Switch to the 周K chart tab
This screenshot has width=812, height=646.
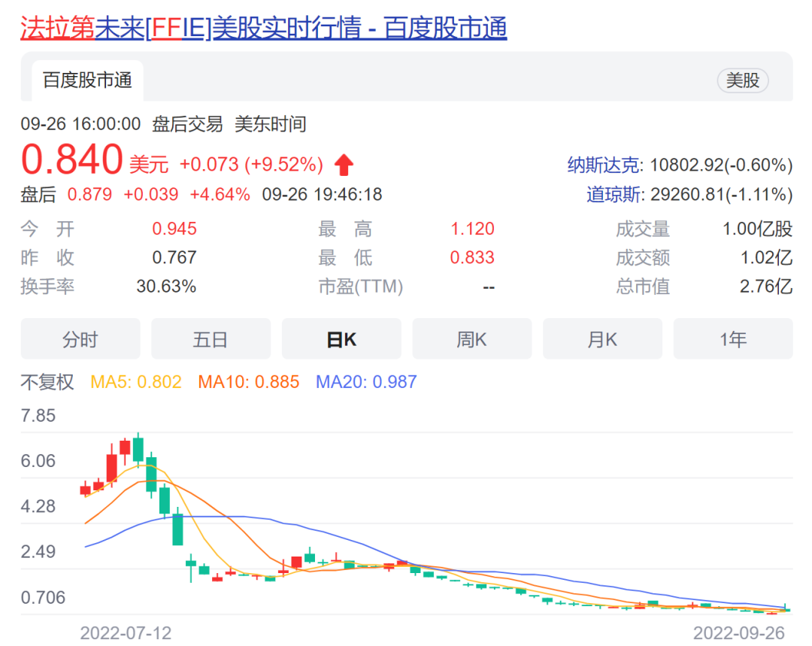(471, 339)
